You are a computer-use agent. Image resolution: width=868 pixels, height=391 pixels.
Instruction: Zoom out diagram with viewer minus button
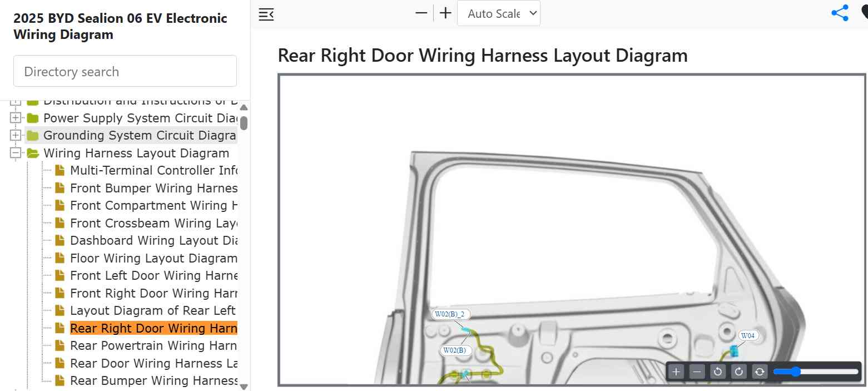coord(697,372)
